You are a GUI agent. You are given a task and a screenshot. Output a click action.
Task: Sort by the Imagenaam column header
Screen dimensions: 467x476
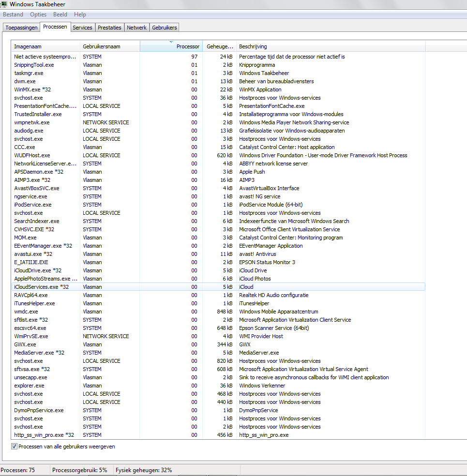[45, 46]
